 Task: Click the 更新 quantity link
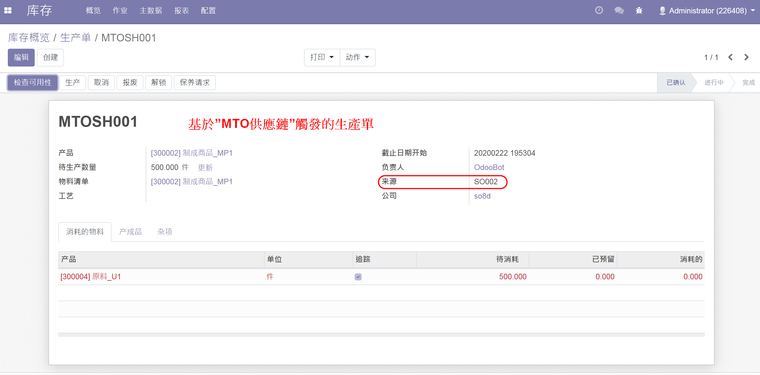(205, 168)
